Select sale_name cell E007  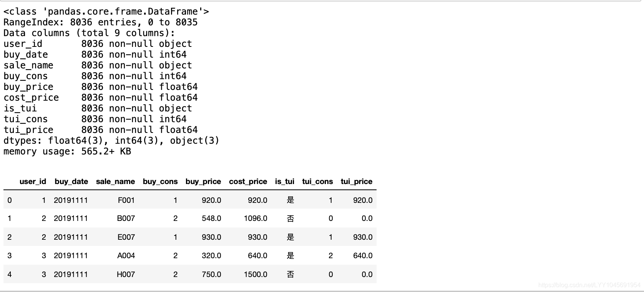[126, 237]
